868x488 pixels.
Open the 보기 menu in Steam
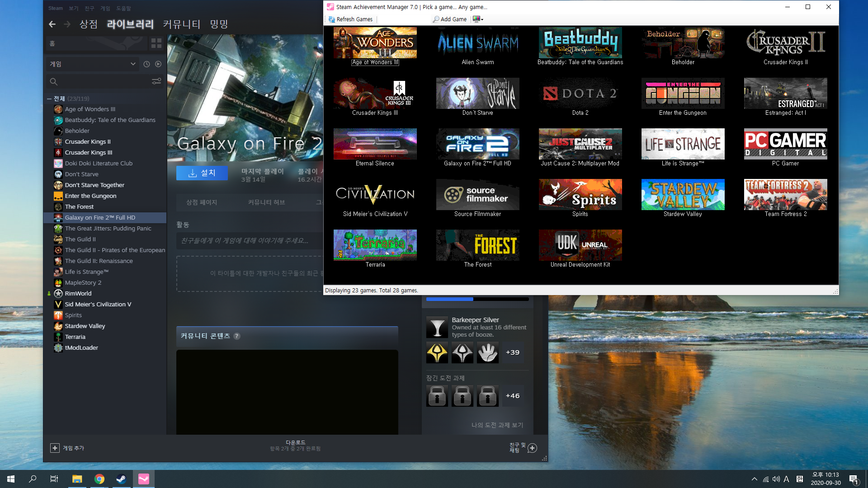pos(73,8)
